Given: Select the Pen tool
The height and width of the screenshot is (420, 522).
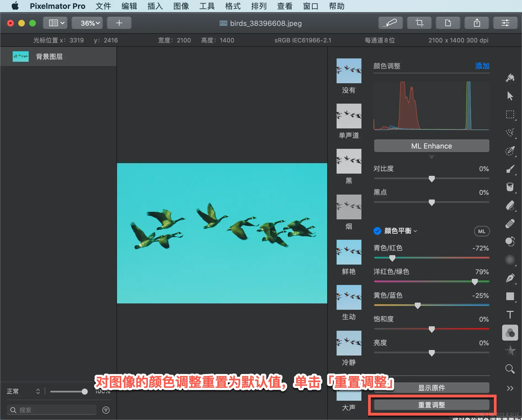Looking at the screenshot, I should [x=510, y=278].
